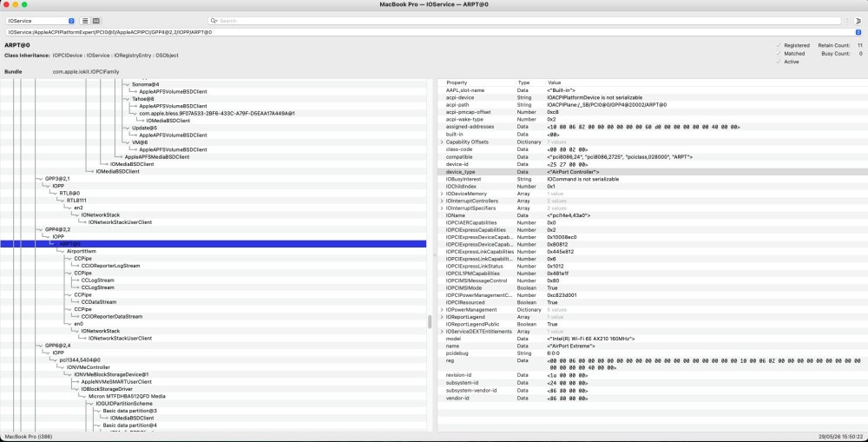The height and width of the screenshot is (442, 868).
Task: Select the IOName property row
Action: (x=653, y=215)
